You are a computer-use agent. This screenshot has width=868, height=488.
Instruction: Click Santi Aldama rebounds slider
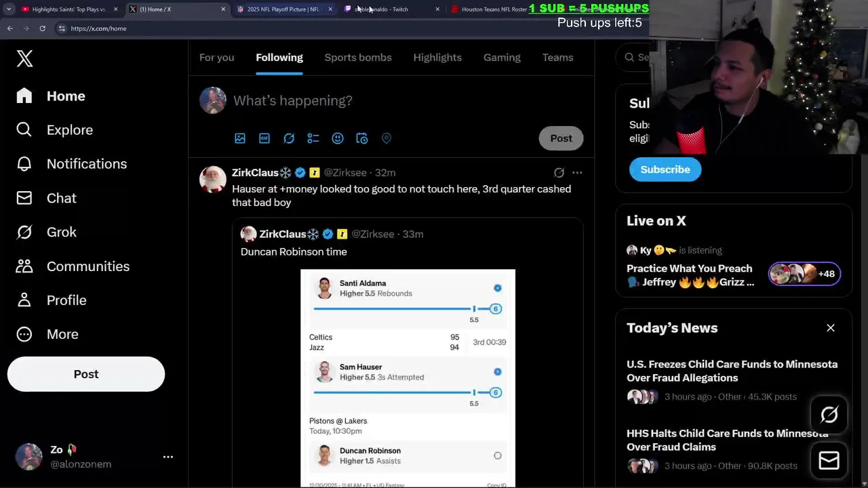coord(407,309)
